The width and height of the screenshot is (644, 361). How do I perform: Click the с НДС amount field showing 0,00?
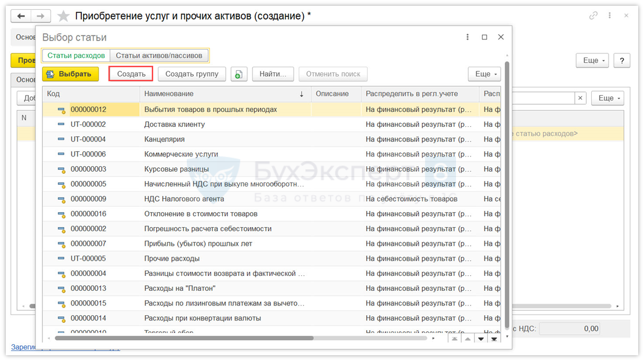[569, 329]
